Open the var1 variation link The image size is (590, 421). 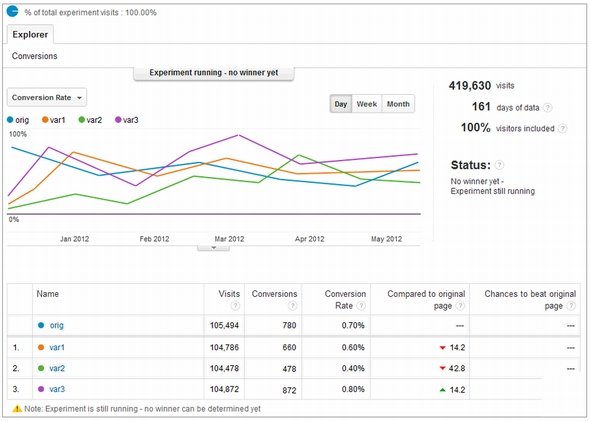(57, 347)
